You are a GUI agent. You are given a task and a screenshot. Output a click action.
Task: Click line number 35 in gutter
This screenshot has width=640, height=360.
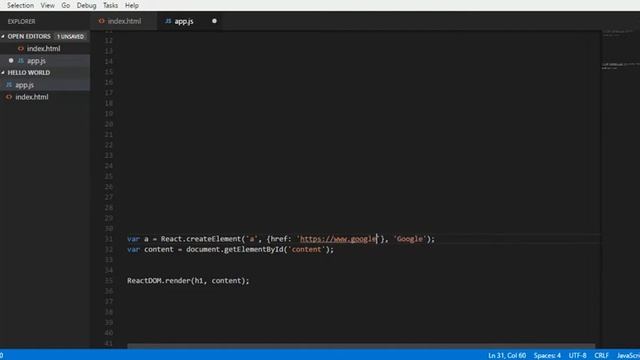click(x=109, y=281)
